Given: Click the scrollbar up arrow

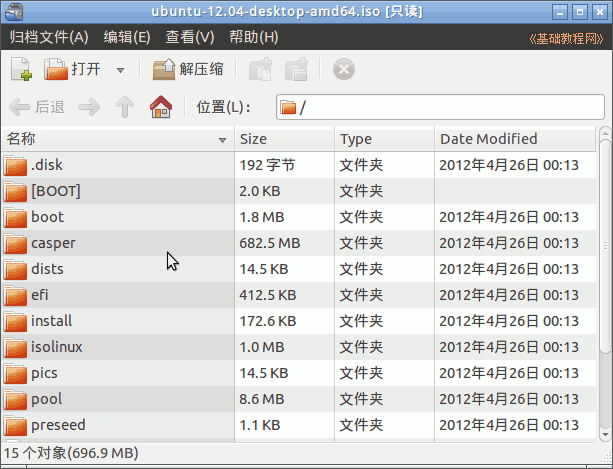Looking at the screenshot, I should 605,133.
